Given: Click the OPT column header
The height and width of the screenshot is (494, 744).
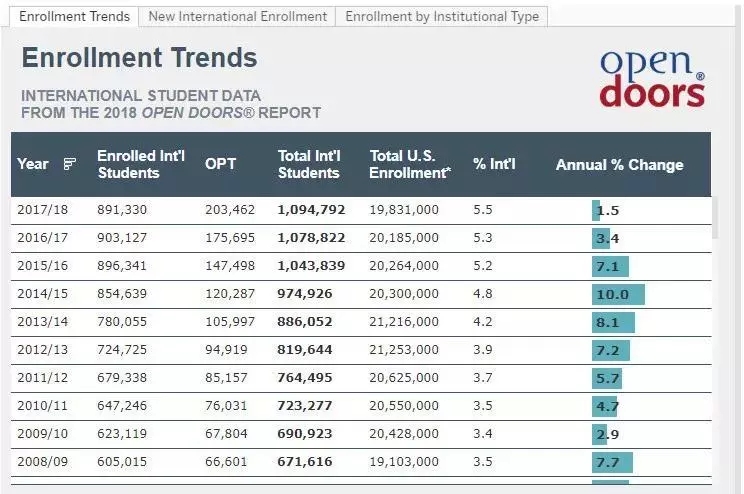Looking at the screenshot, I should pos(220,164).
